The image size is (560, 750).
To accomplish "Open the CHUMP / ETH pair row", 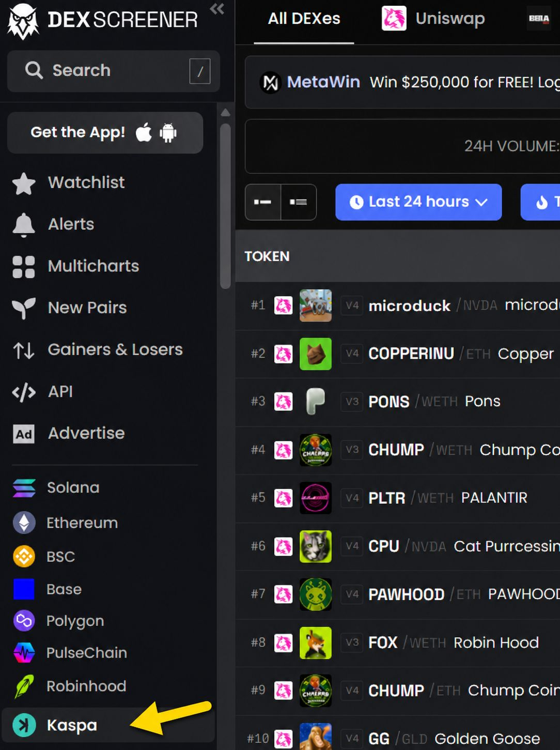I will [398, 691].
